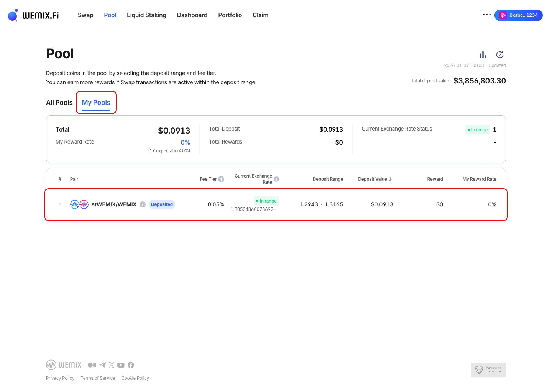The width and height of the screenshot is (552, 392).
Task: Open the X social icon in footer
Action: click(111, 365)
